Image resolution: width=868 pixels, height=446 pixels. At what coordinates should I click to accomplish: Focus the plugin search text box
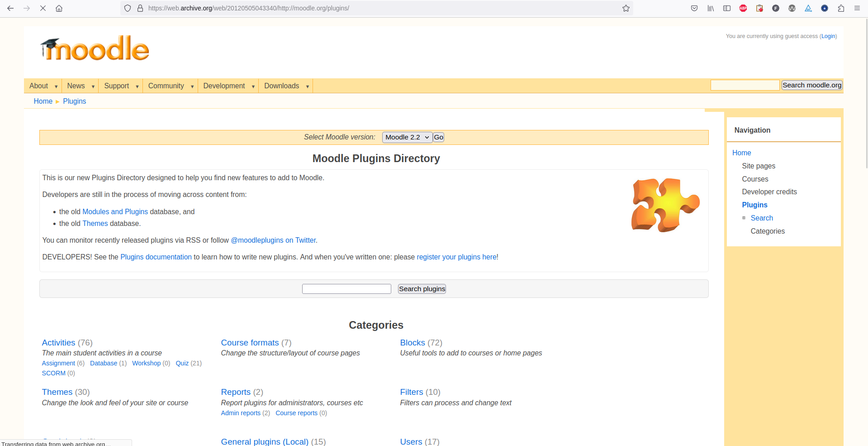click(x=346, y=289)
